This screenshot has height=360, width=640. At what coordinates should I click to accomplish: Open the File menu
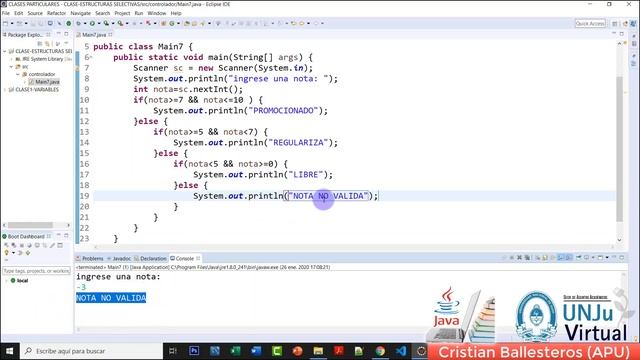coord(6,13)
